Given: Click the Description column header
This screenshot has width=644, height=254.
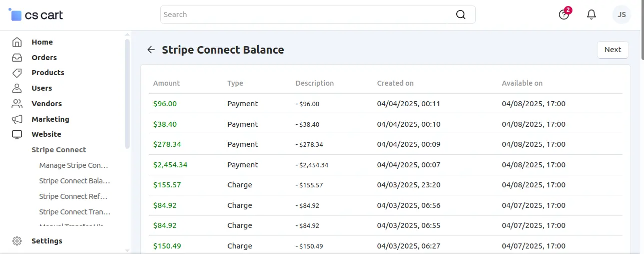Looking at the screenshot, I should (315, 83).
